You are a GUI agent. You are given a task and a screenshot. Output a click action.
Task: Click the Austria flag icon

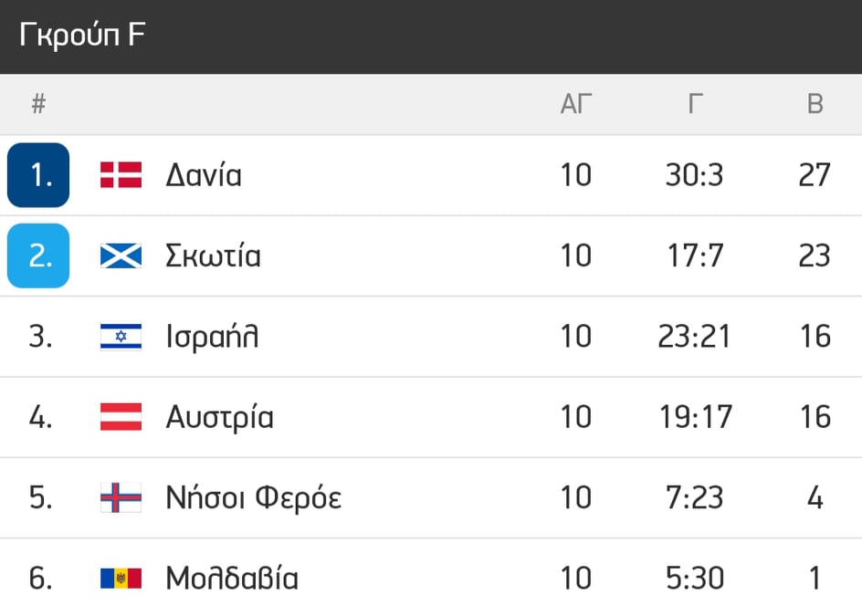click(x=121, y=416)
